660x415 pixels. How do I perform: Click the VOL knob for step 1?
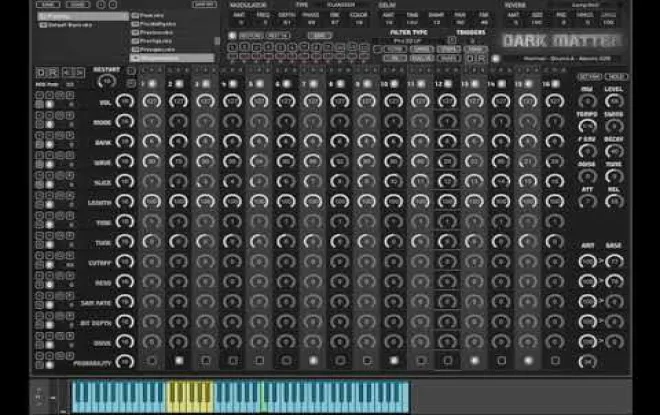pyautogui.click(x=152, y=101)
